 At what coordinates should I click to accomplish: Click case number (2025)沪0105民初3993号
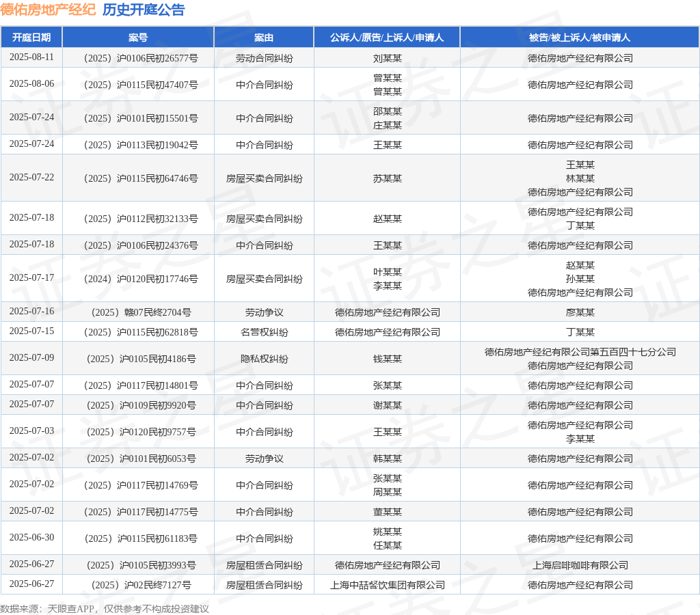(x=141, y=566)
